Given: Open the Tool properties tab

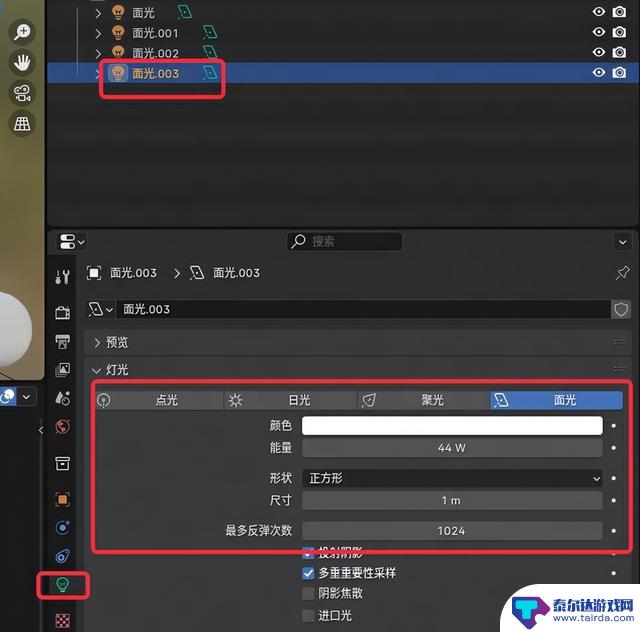Looking at the screenshot, I should 62,277.
